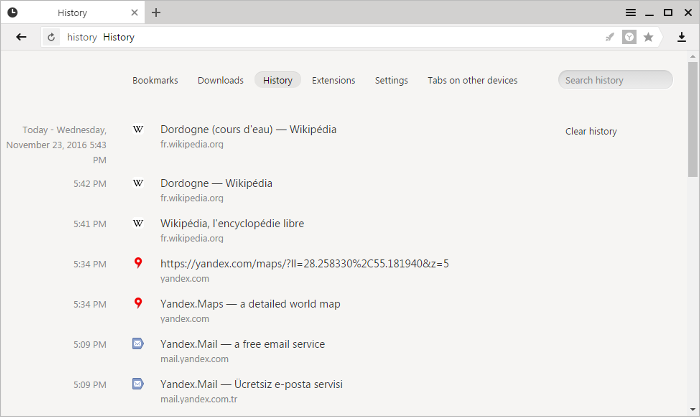This screenshot has height=417, width=700.
Task: Click the map pin icon beside the yandex.com/maps URL
Action: (x=138, y=263)
